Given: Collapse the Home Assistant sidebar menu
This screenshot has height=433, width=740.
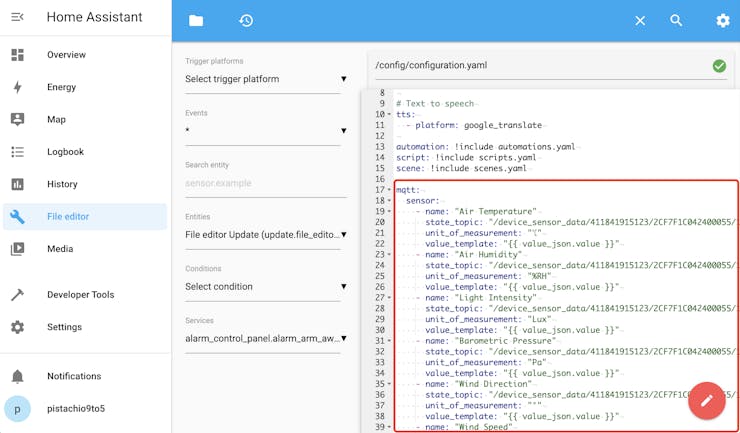Looking at the screenshot, I should point(17,18).
